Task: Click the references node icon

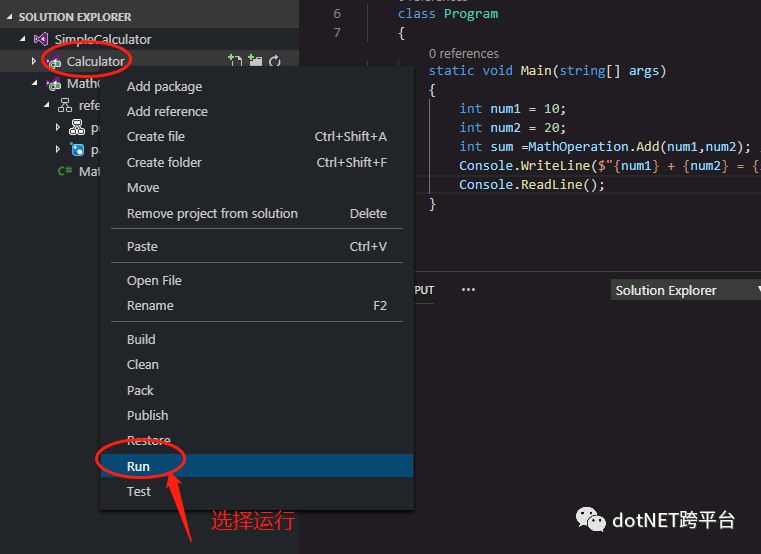Action: click(65, 105)
